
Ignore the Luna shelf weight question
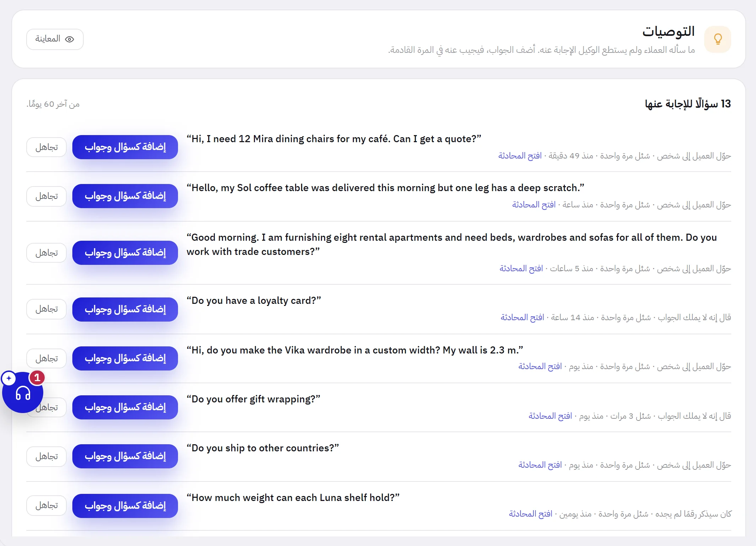46,505
